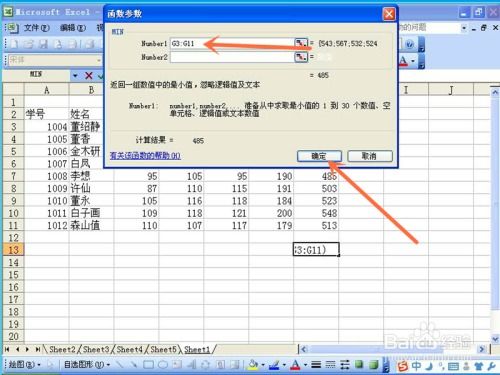Click the Shadow Style green square icon
The image size is (500, 375).
(x=359, y=364)
